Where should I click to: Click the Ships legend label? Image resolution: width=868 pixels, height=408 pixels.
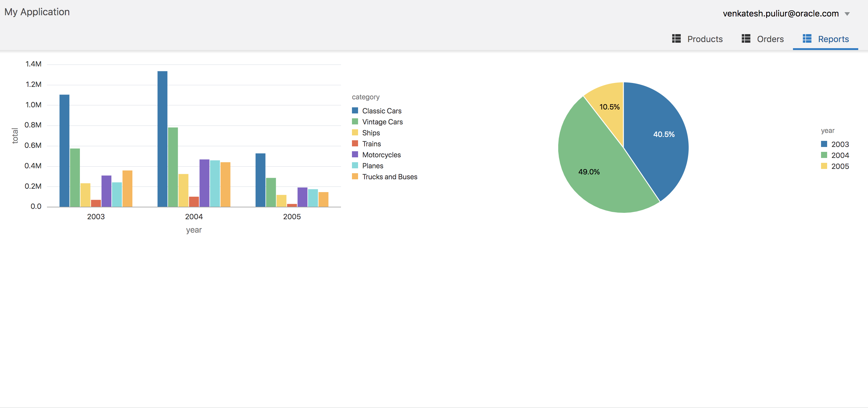(x=371, y=133)
